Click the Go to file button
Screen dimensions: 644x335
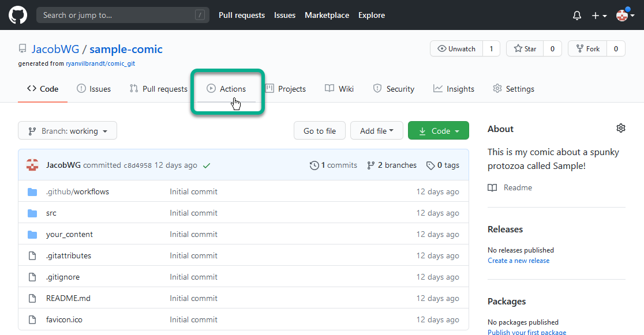320,130
